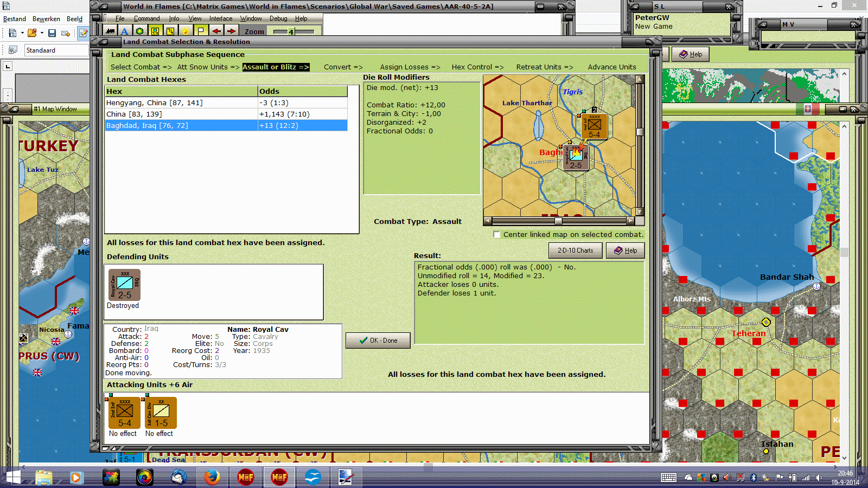
Task: Click the yellow stacked units toolbar icon
Action: click(x=170, y=31)
